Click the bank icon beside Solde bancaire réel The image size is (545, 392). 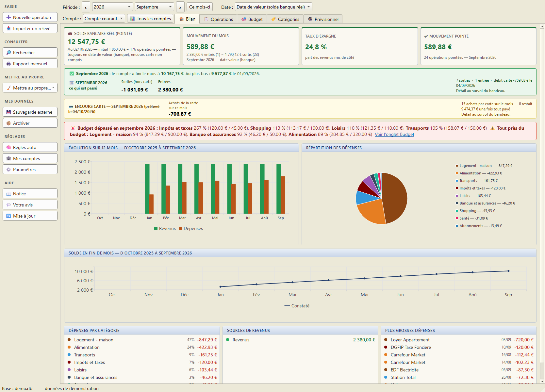tap(70, 34)
